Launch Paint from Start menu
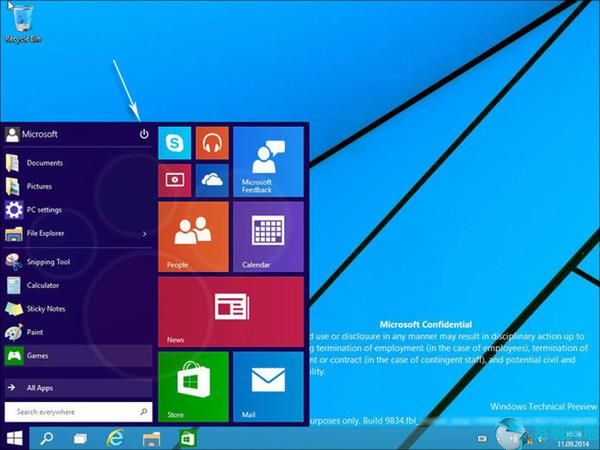600x450 pixels. [78, 332]
